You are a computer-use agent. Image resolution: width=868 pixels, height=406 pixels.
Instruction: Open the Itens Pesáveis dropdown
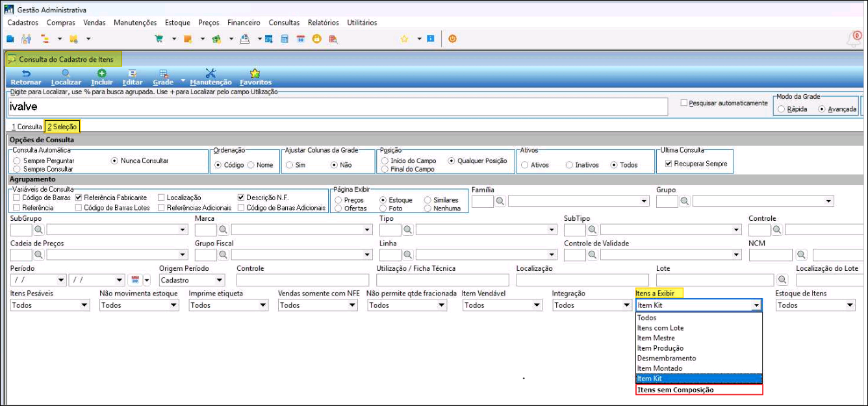pyautogui.click(x=84, y=305)
